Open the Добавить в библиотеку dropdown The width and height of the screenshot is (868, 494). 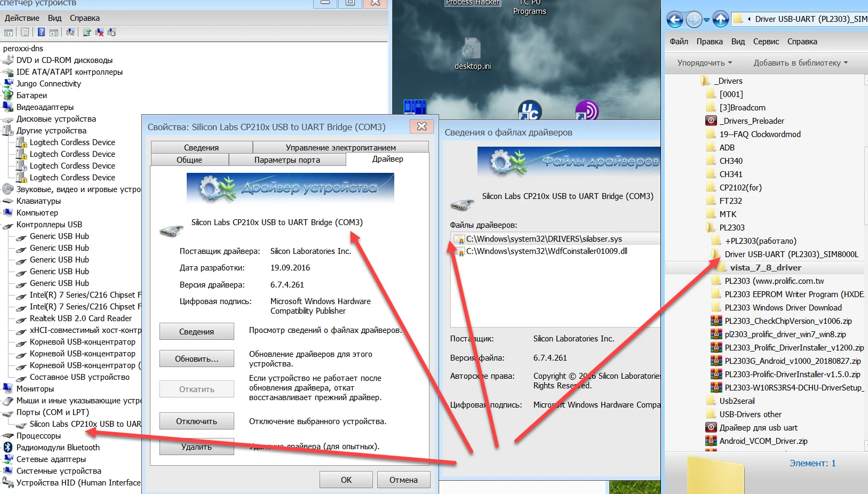click(x=800, y=63)
